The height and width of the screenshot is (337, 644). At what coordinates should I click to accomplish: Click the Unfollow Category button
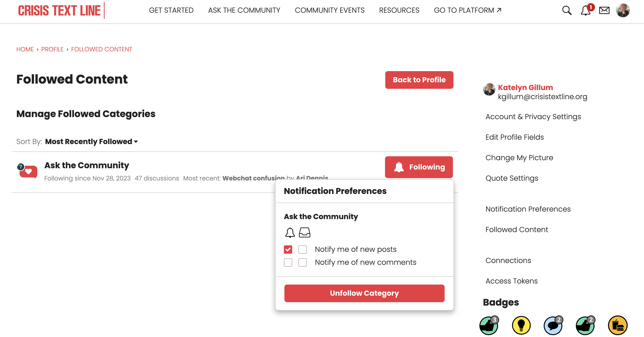pos(364,293)
